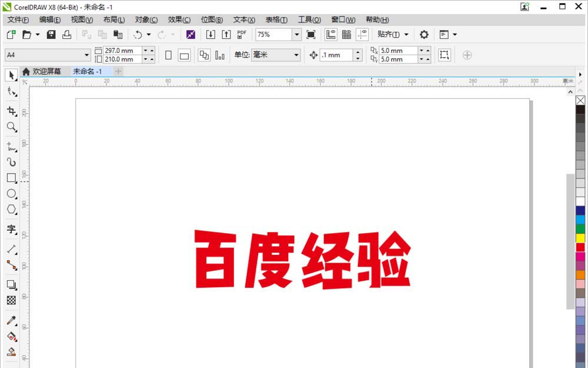This screenshot has height=368, width=588.
Task: Click the Export icon
Action: (x=226, y=35)
